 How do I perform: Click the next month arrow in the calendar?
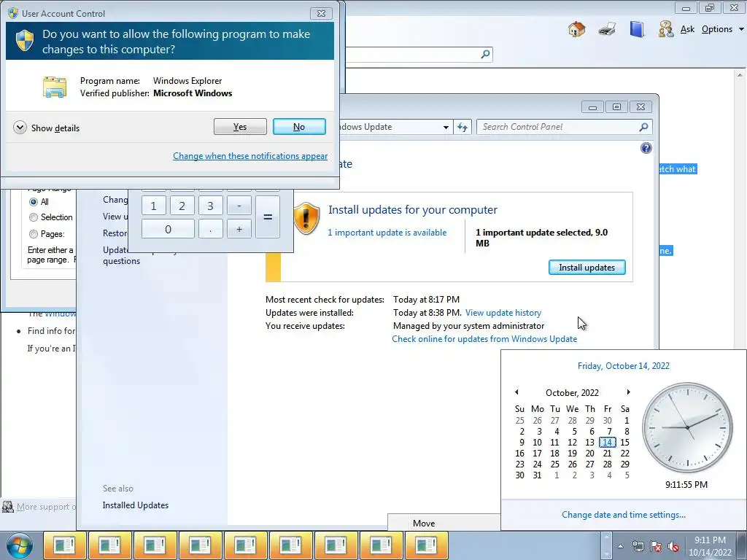628,392
